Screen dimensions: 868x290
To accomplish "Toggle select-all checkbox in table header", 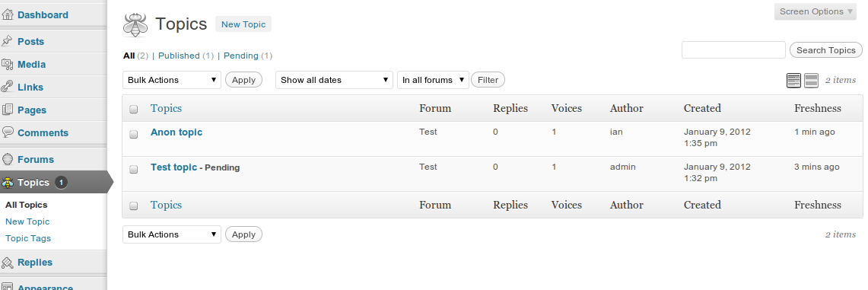I will (x=133, y=109).
